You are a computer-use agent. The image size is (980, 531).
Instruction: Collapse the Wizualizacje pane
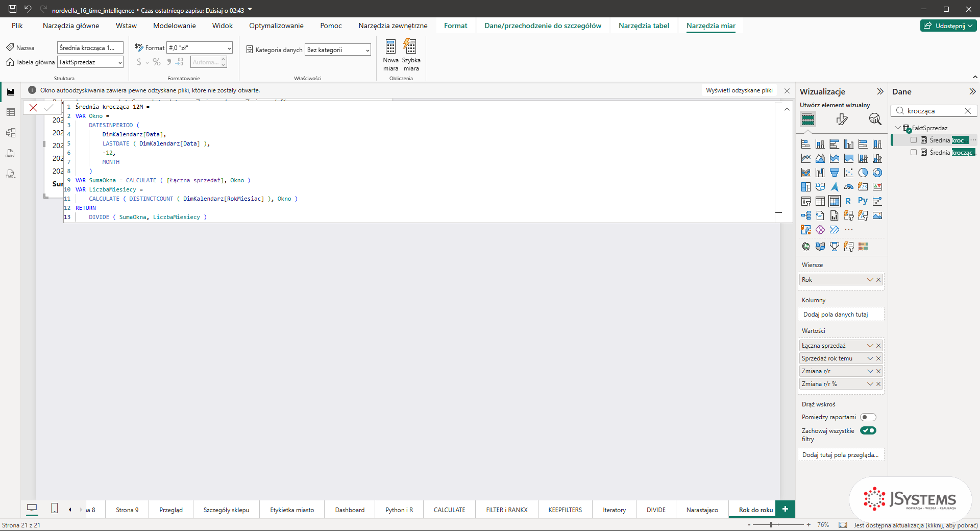[880, 91]
